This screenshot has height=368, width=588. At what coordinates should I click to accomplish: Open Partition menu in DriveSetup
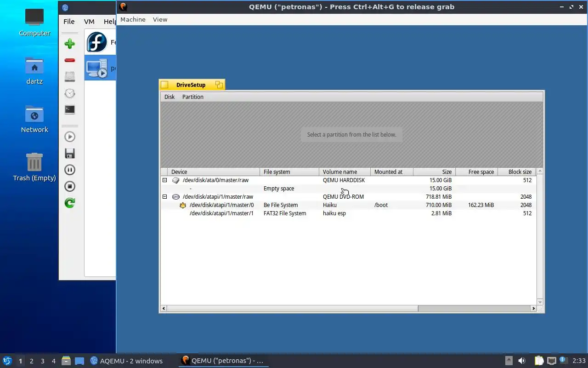(x=192, y=97)
